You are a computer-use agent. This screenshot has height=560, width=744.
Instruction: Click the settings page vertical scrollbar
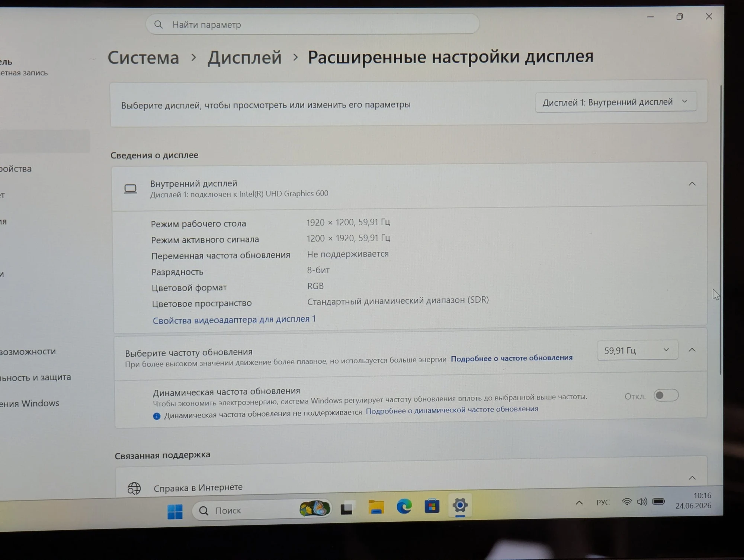[721, 229]
